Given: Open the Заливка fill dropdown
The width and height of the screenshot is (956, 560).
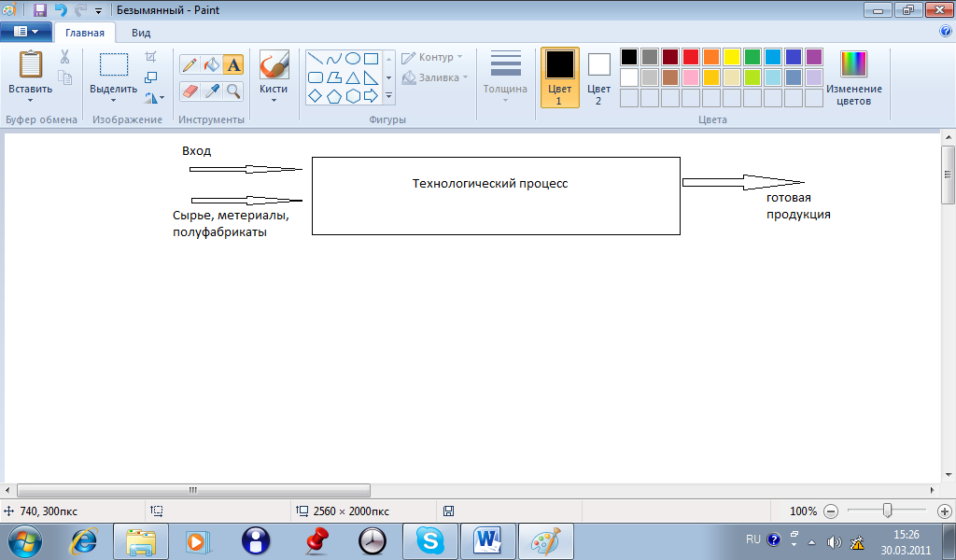Looking at the screenshot, I should tap(435, 77).
